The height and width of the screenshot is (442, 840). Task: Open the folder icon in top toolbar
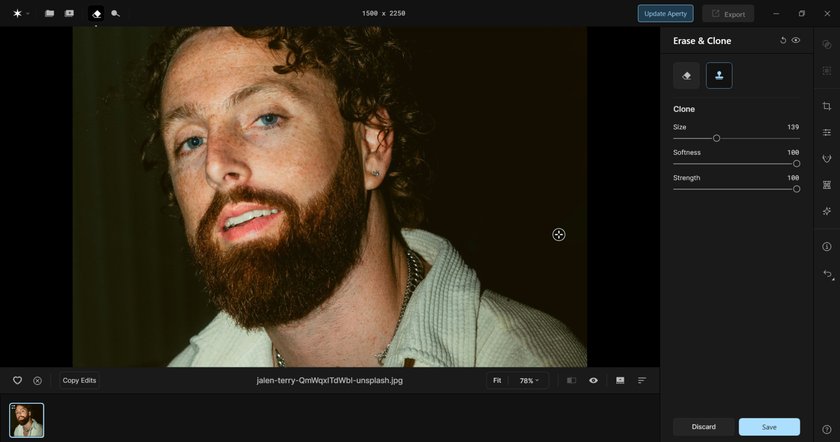[49, 13]
